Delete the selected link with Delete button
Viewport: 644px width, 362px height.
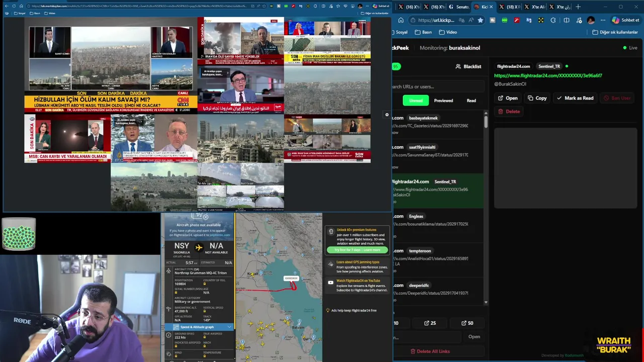509,111
